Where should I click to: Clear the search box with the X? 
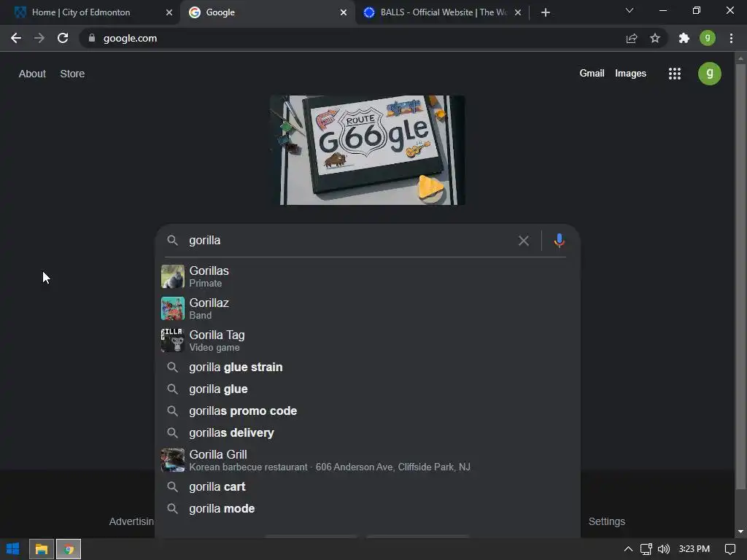coord(524,241)
